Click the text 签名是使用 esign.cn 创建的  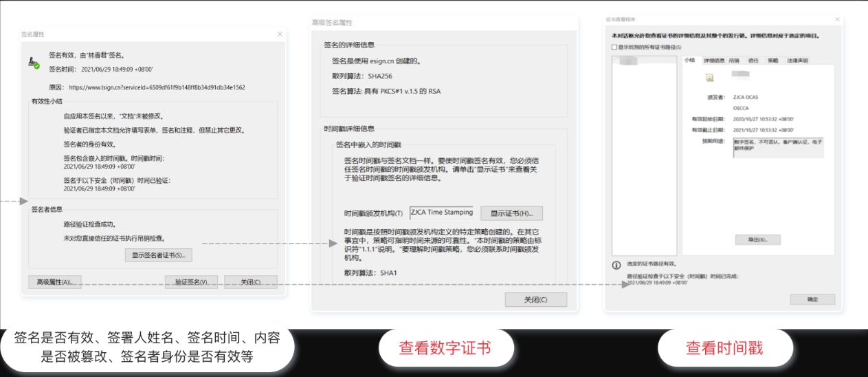click(x=376, y=61)
